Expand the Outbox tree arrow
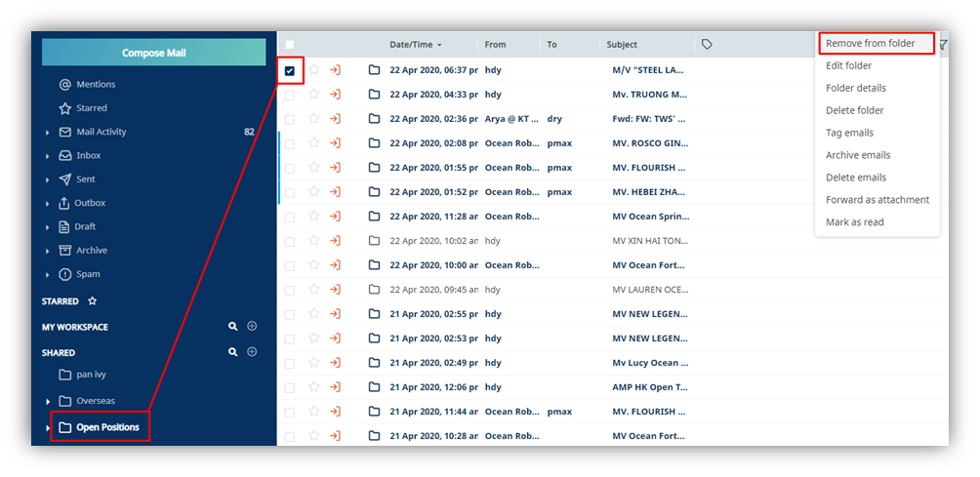 pyautogui.click(x=48, y=204)
